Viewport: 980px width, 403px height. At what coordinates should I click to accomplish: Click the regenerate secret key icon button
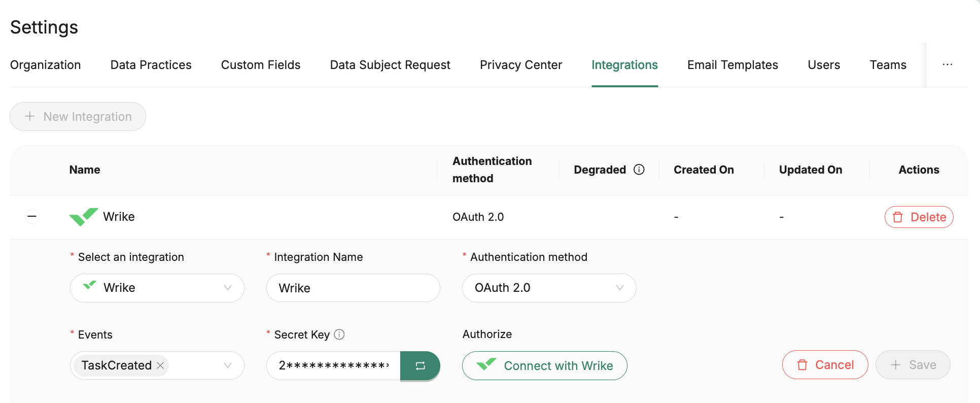coord(420,365)
